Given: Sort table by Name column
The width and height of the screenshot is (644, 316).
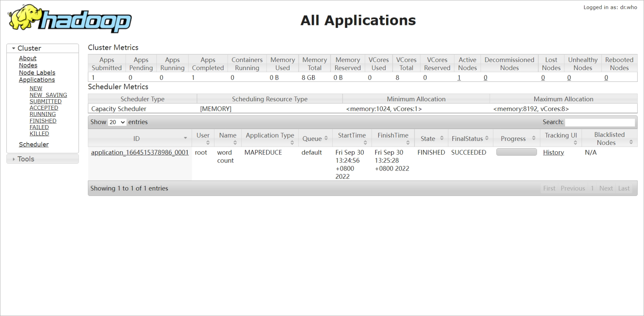Looking at the screenshot, I should pyautogui.click(x=228, y=138).
